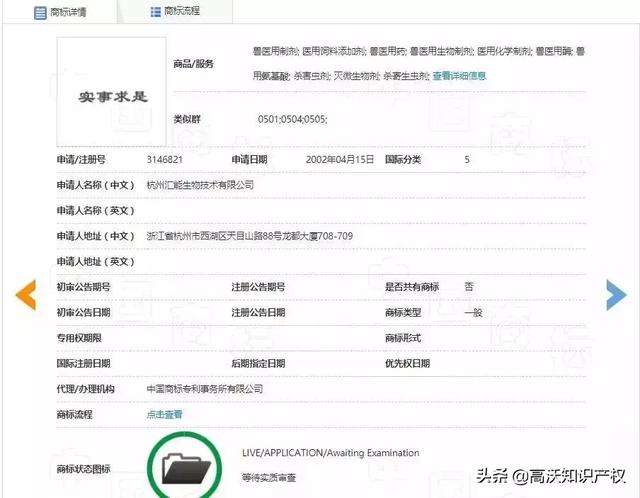640x498 pixels.
Task: Click the 注册公告日期 label
Action: (x=258, y=313)
